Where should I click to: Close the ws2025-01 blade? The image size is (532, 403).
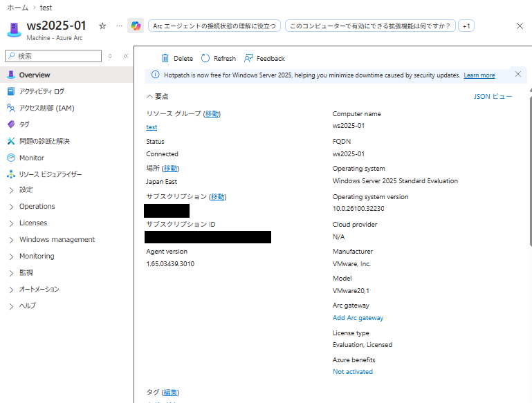coord(520,26)
